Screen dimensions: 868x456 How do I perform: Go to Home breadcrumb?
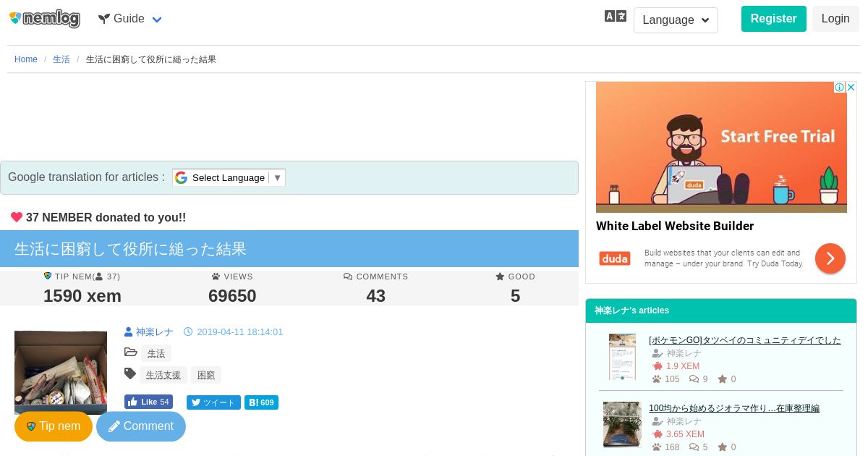point(26,59)
